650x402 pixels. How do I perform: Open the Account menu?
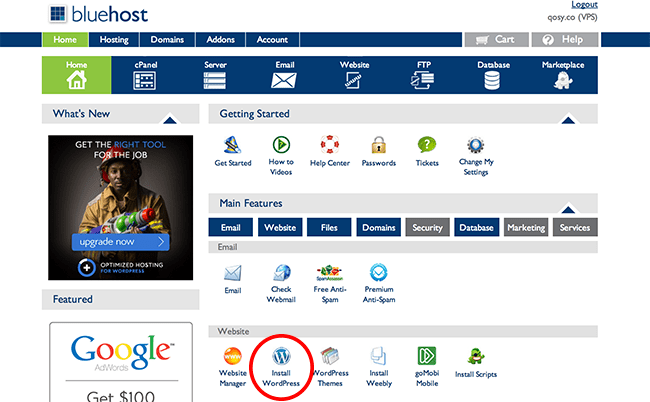pos(272,40)
